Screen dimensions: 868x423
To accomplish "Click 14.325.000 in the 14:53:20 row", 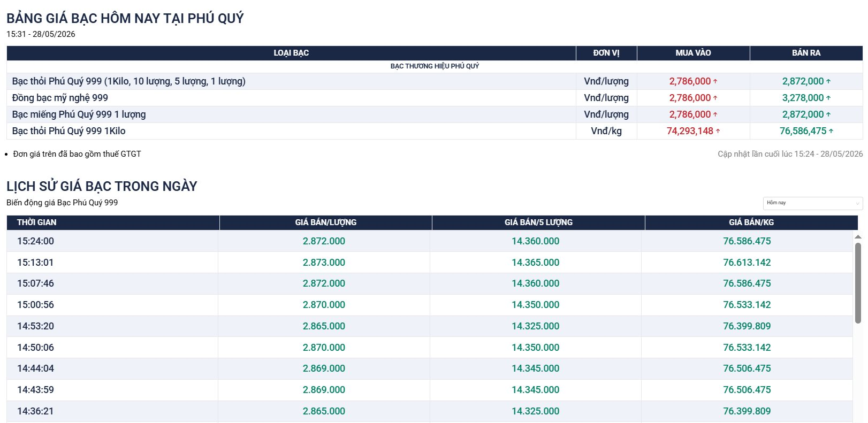I will coord(535,326).
